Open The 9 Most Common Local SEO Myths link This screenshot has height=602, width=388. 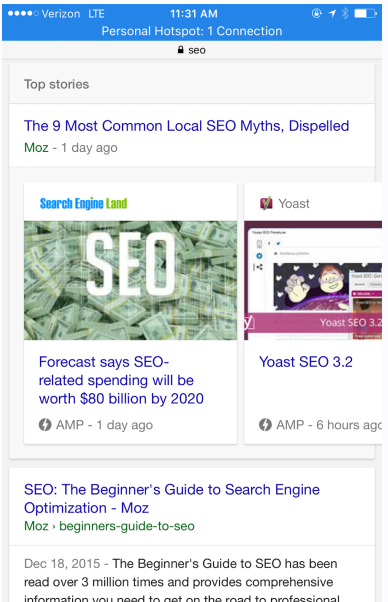[187, 126]
